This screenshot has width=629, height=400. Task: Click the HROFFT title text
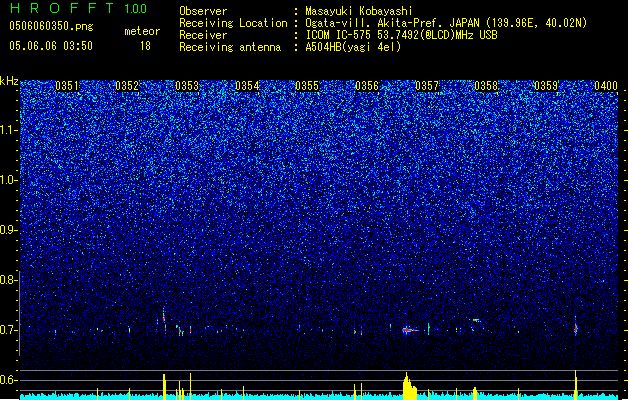pyautogui.click(x=61, y=8)
